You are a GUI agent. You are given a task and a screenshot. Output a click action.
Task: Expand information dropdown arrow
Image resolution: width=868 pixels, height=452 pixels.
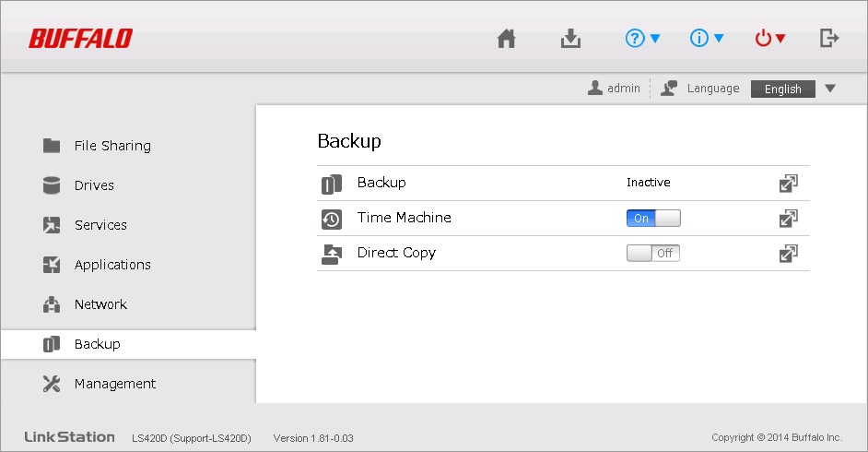click(719, 38)
